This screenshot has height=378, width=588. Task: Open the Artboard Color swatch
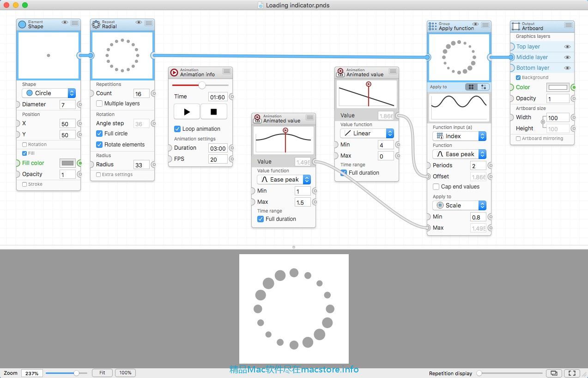(x=558, y=87)
